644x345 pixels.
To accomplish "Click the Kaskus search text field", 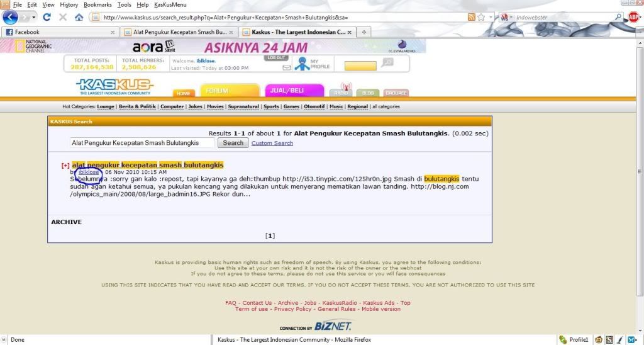I will point(142,143).
